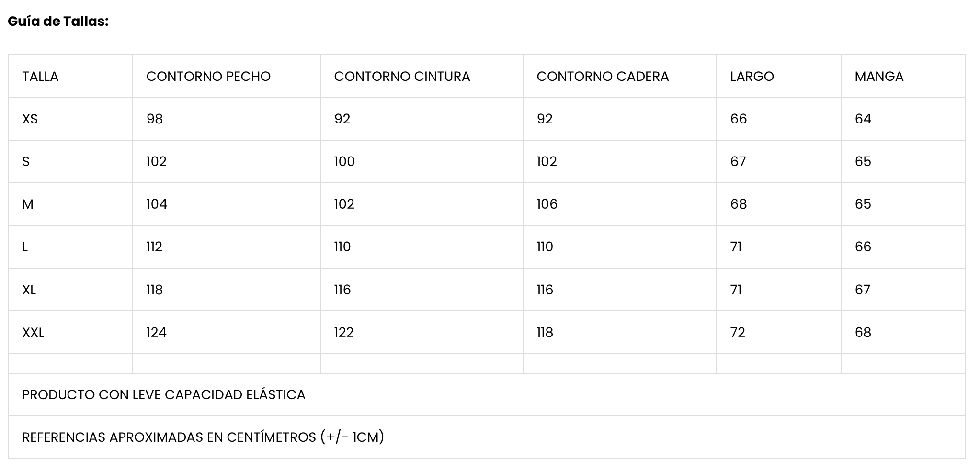Screen dimensions: 980x471
Task: Select the TALLA column header
Action: tap(40, 77)
